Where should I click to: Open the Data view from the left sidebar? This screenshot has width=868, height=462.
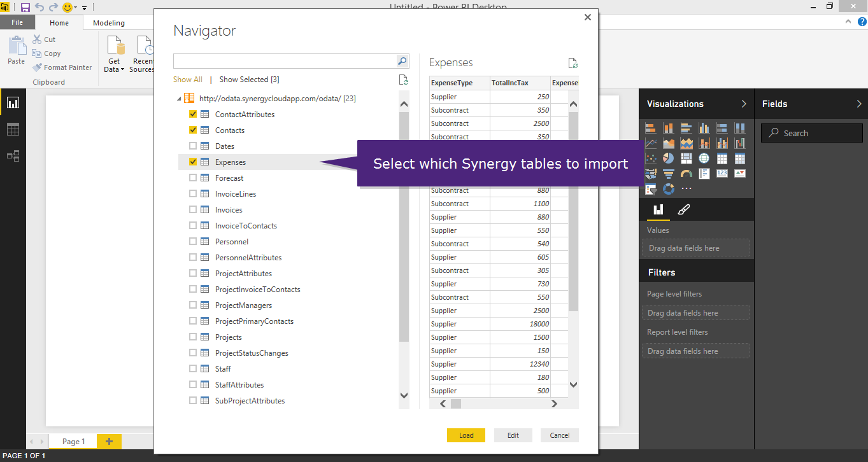[x=13, y=129]
